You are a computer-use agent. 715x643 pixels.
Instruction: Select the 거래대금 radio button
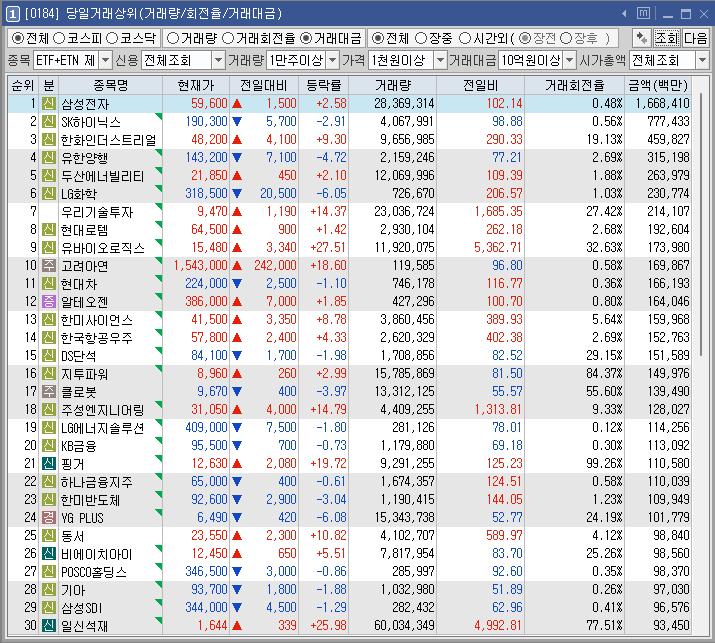[x=306, y=38]
